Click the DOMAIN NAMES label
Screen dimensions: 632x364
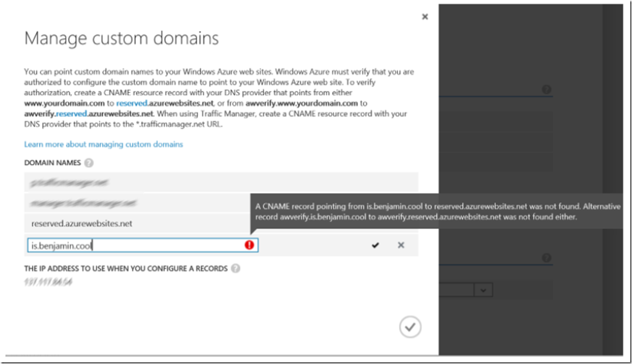pyautogui.click(x=53, y=163)
